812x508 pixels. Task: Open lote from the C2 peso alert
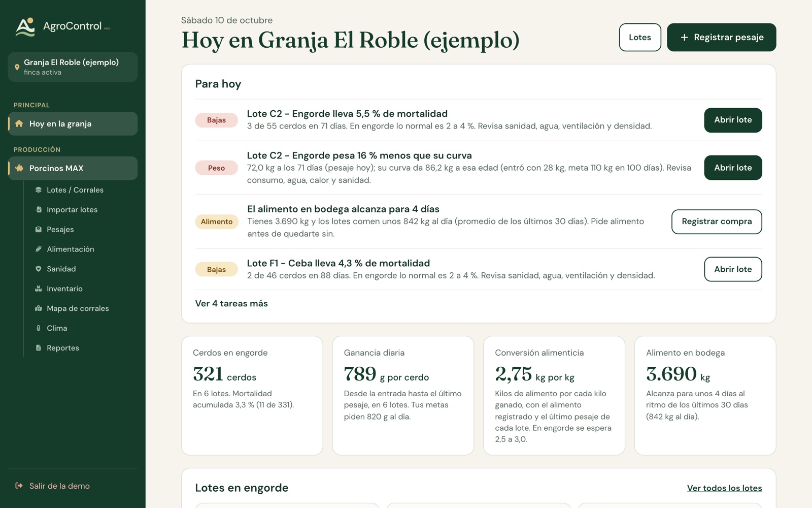(x=733, y=168)
